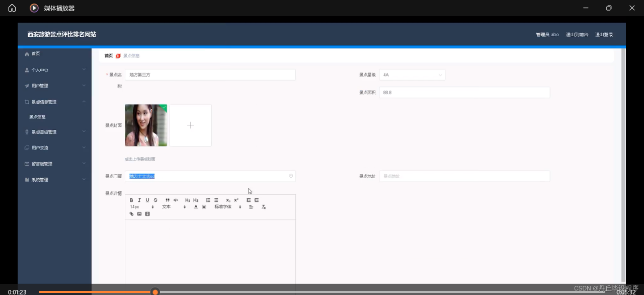Screen dimensions: 644x295
Task: Click the 退出登录 link
Action: click(604, 35)
